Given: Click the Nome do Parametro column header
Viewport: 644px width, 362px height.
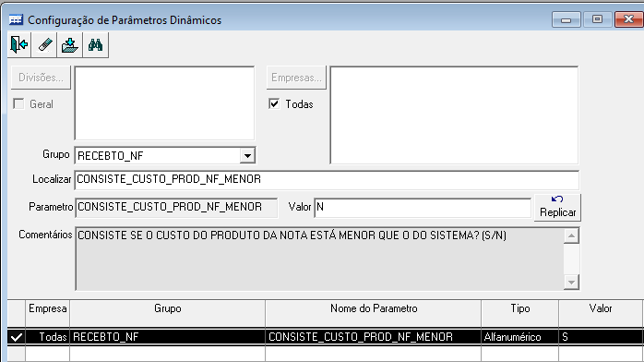Looking at the screenshot, I should (374, 313).
